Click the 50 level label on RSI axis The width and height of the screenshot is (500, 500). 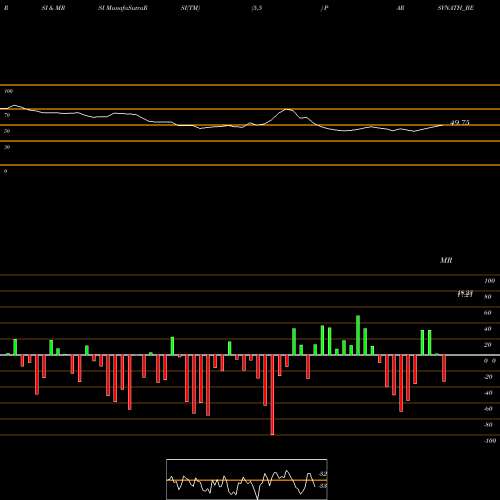(7, 131)
